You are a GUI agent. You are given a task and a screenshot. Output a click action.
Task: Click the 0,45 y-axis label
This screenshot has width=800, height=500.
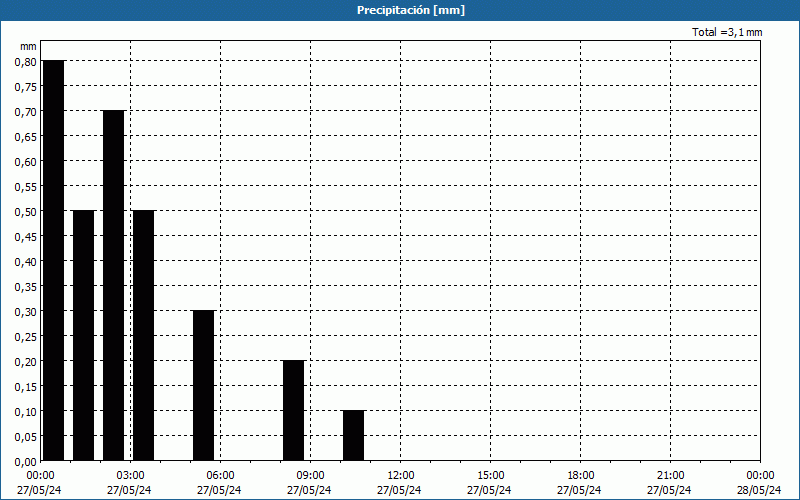pos(26,237)
